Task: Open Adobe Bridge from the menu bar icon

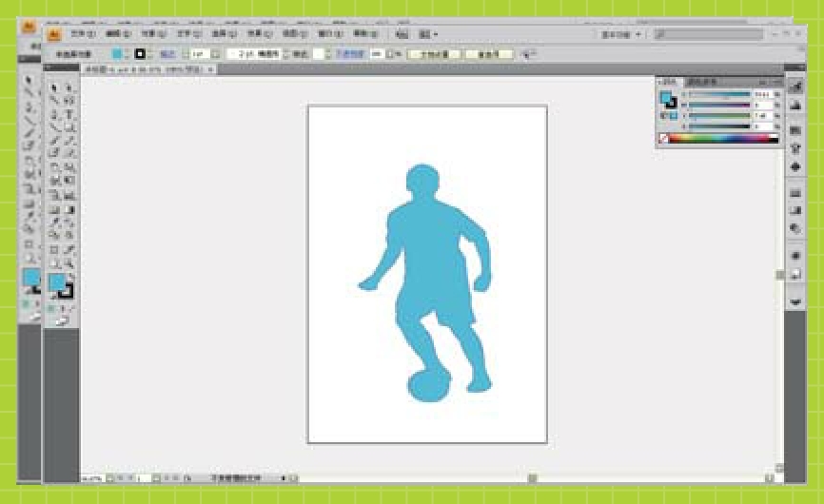Action: [402, 34]
